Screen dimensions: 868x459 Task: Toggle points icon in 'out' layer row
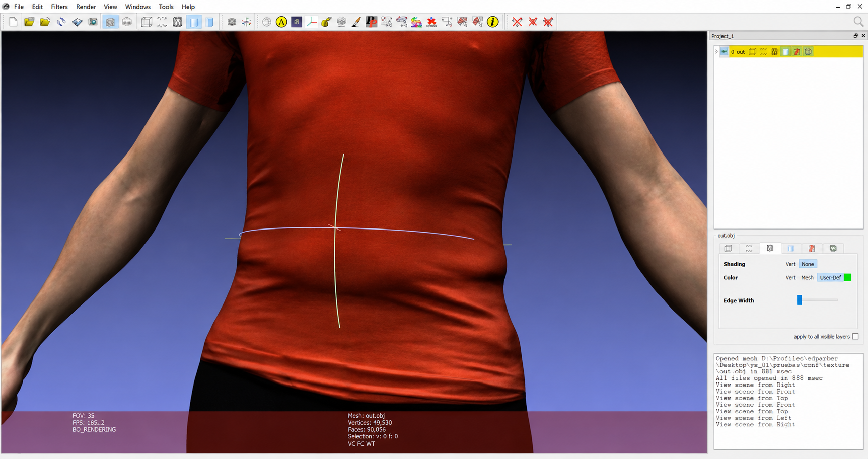point(764,52)
